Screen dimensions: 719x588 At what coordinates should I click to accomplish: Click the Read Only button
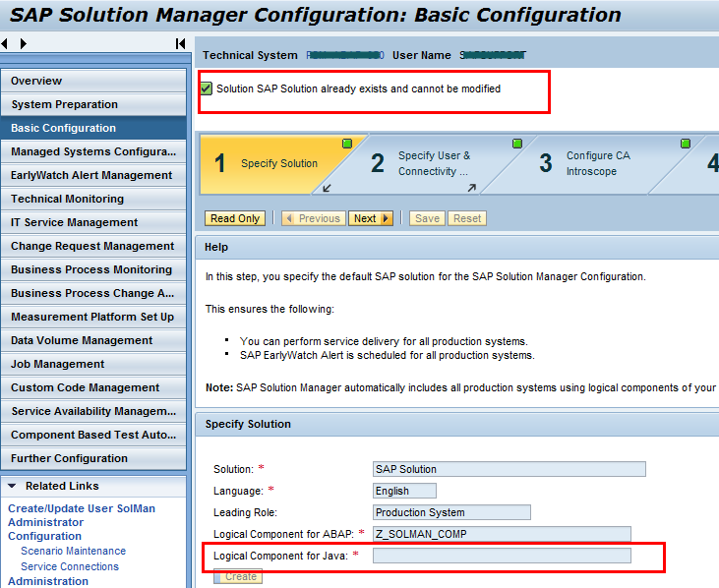235,218
